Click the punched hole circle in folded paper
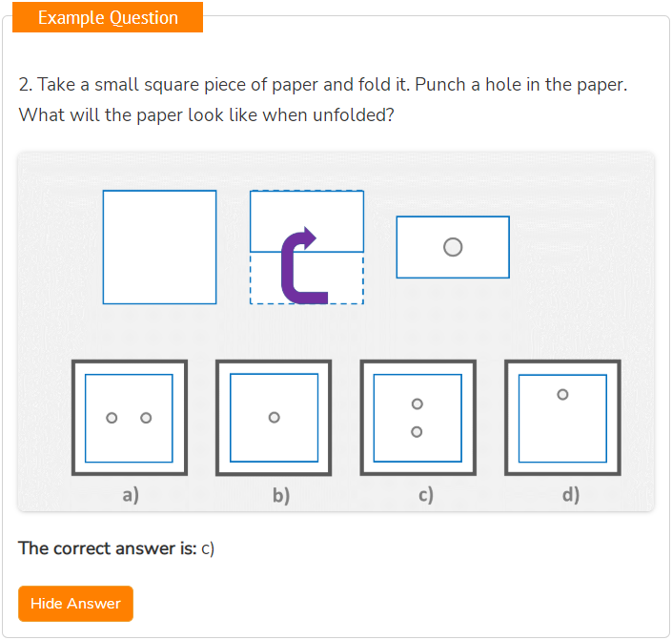Screen dimensions: 672x640 tap(453, 247)
